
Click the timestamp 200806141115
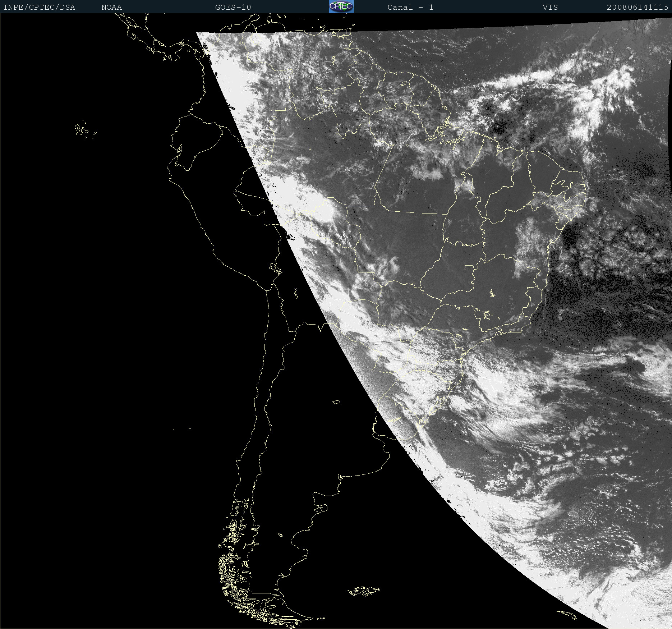tap(638, 7)
